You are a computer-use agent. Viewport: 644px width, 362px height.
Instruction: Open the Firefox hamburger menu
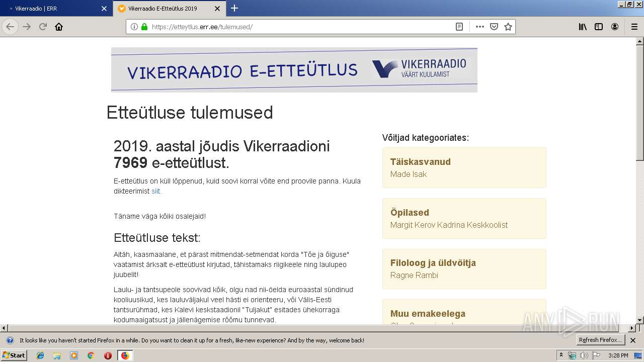click(634, 27)
